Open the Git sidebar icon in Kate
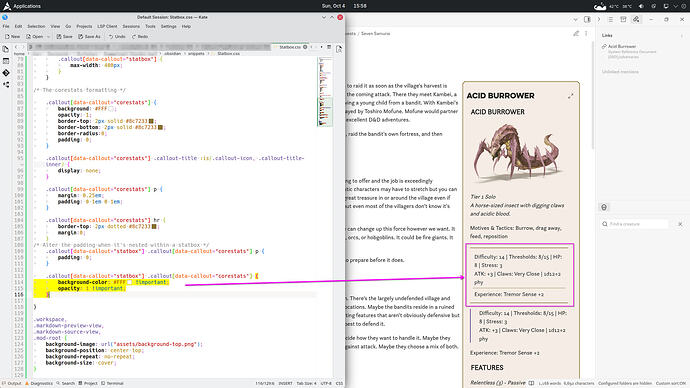 click(6, 73)
